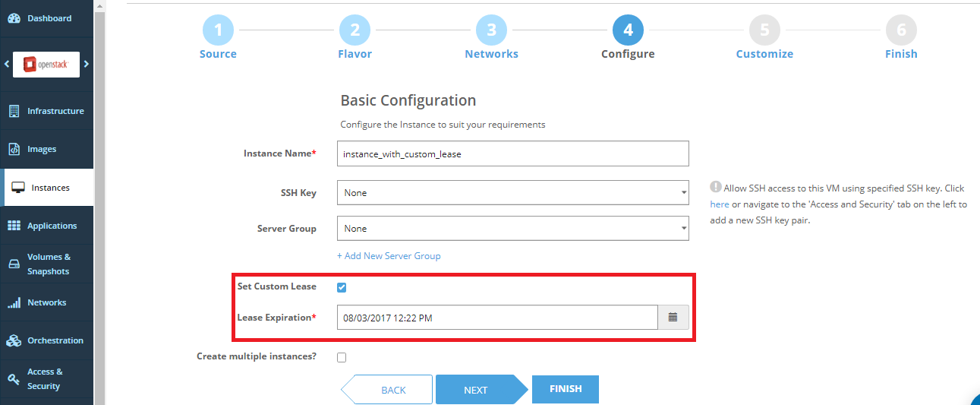980x405 pixels.
Task: Click the Orchestration cubes icon
Action: (x=14, y=340)
